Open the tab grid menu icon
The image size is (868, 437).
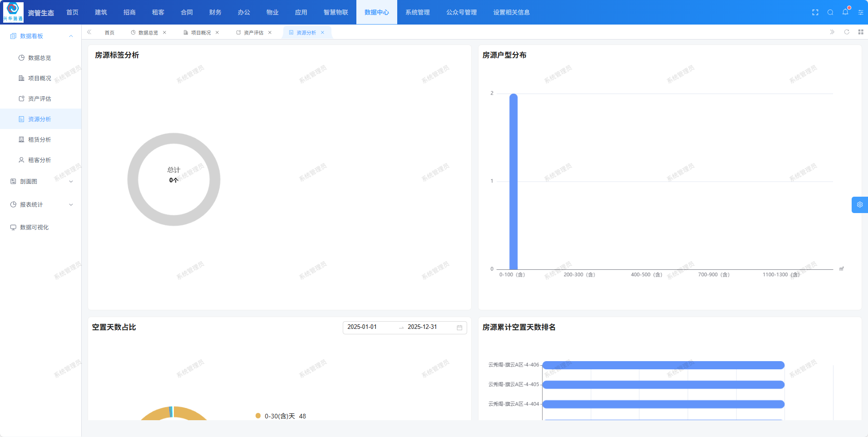tap(860, 32)
